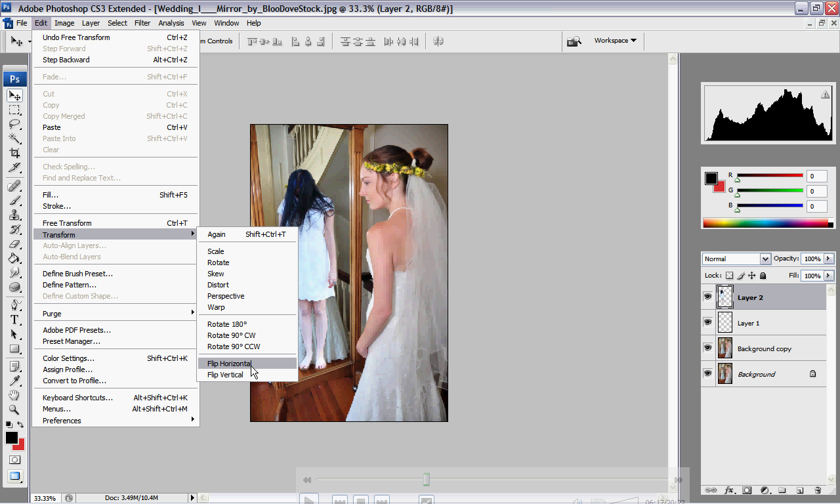Open the Normal blend mode dropdown
This screenshot has width=840, height=504.
pos(736,259)
